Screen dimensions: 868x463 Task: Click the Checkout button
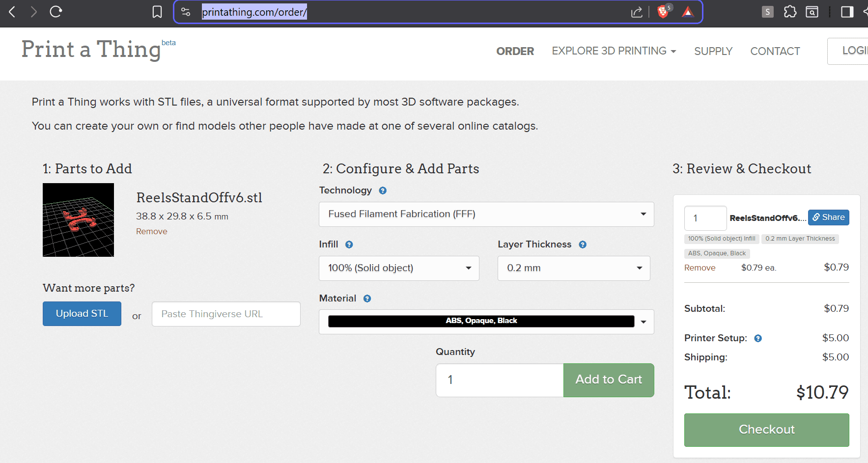coord(766,430)
